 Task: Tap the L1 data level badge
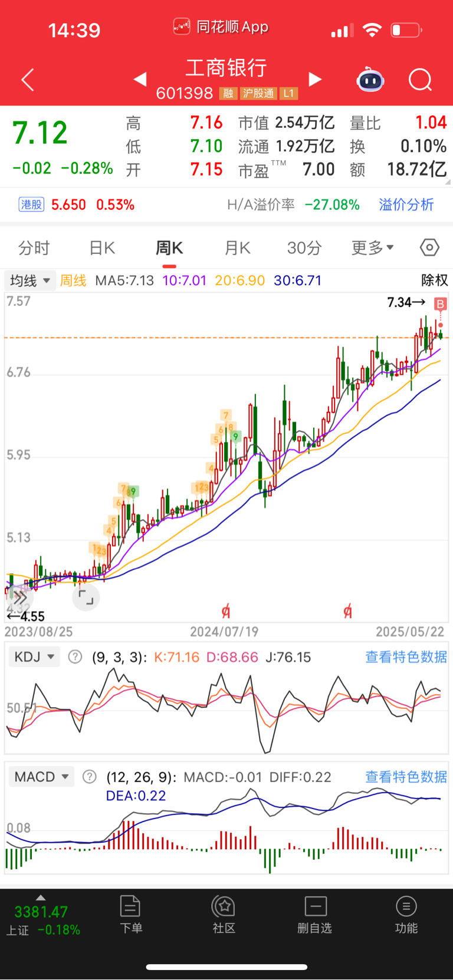288,94
